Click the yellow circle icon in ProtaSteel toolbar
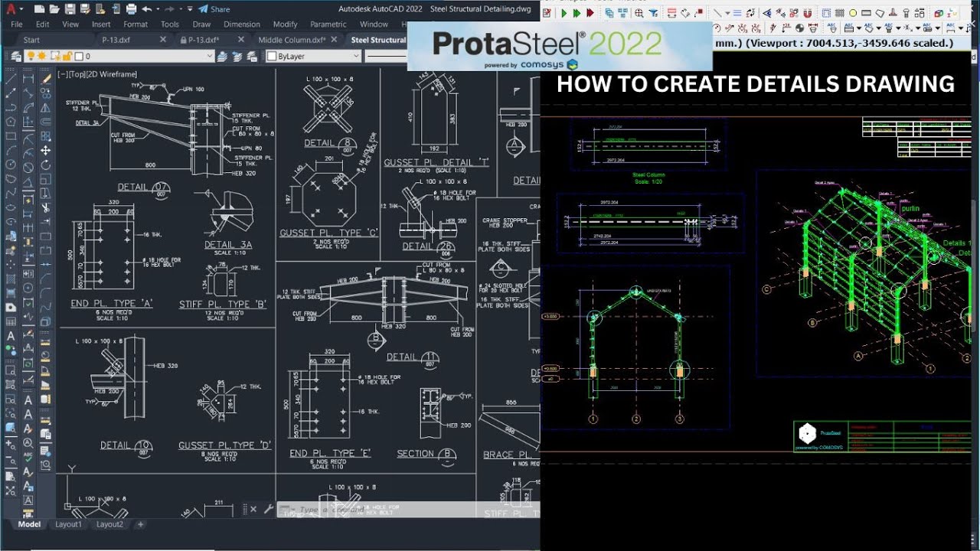The width and height of the screenshot is (980, 551). point(853,13)
